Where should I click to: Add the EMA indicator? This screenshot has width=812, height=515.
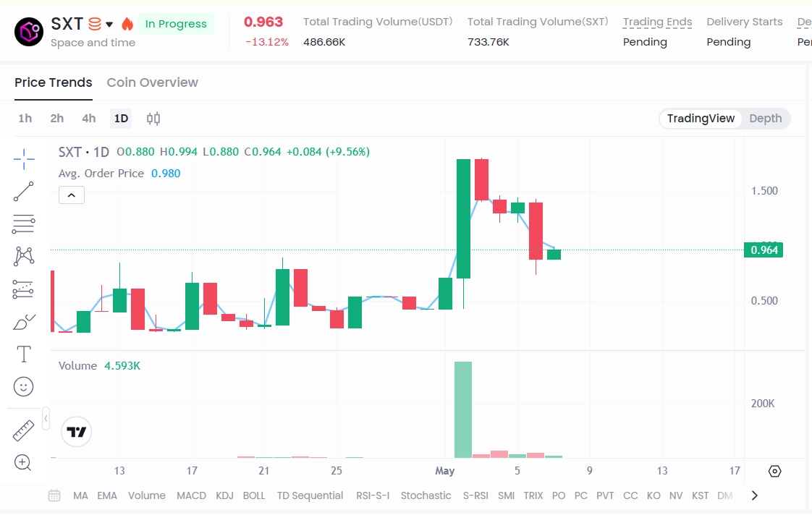(x=107, y=495)
